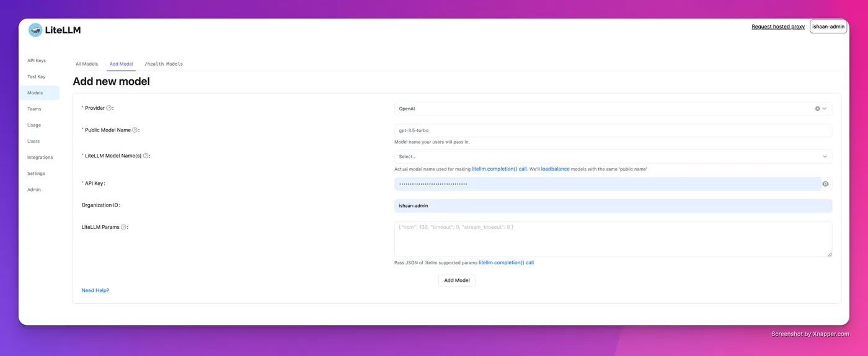Click the Provider help question-mark icon

[x=109, y=108]
